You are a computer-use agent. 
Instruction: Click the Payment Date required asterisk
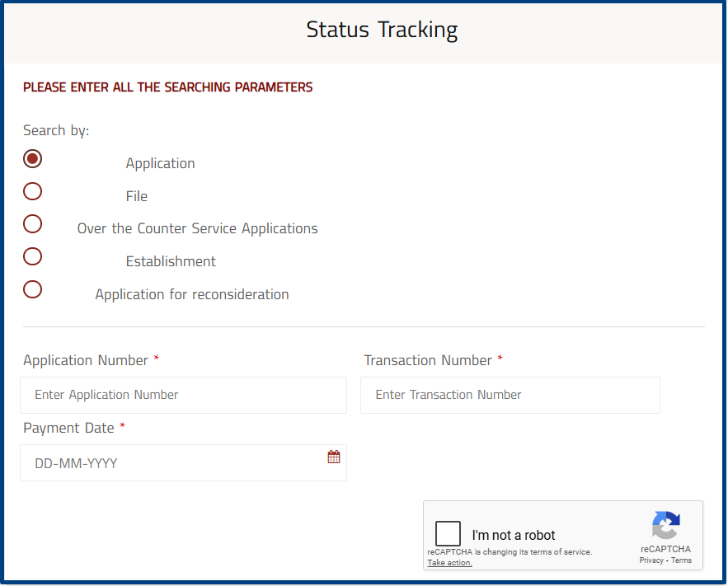click(122, 427)
